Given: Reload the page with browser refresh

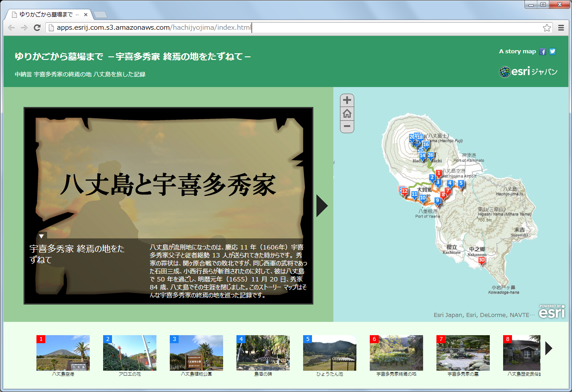Looking at the screenshot, I should [x=37, y=28].
